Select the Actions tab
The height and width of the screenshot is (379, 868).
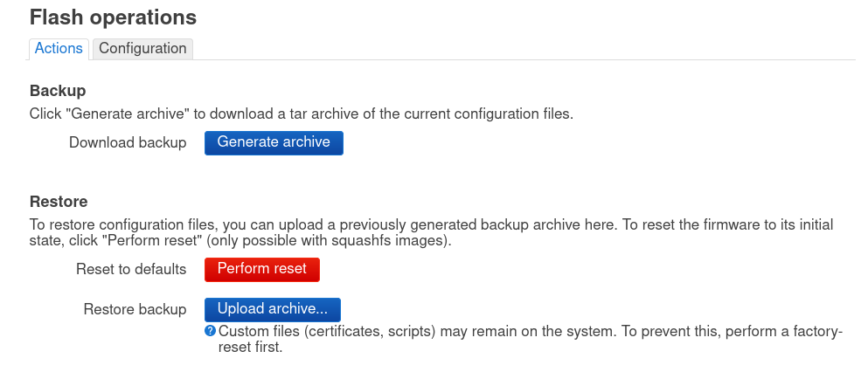(59, 49)
